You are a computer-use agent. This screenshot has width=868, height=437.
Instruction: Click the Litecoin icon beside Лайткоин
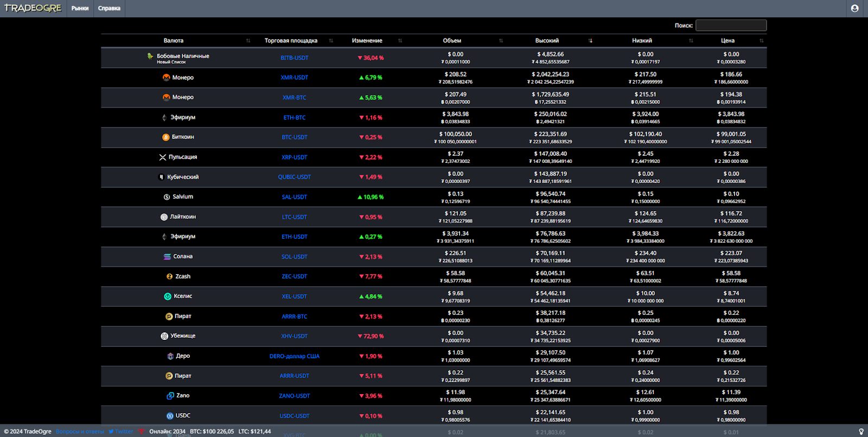pyautogui.click(x=164, y=217)
